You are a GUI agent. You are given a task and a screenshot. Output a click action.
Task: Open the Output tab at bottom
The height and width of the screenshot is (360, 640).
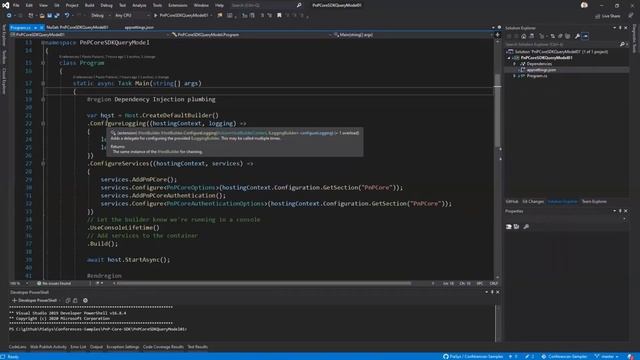point(96,347)
